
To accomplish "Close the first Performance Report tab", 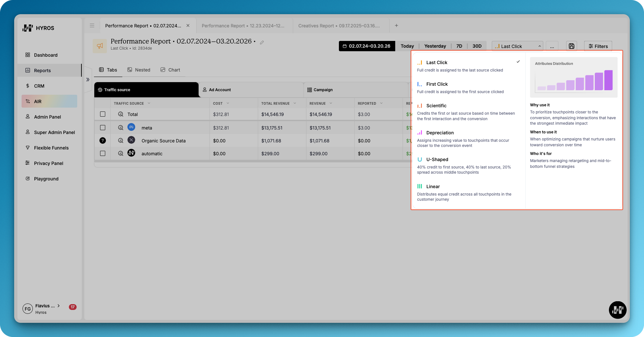I will click(x=188, y=25).
